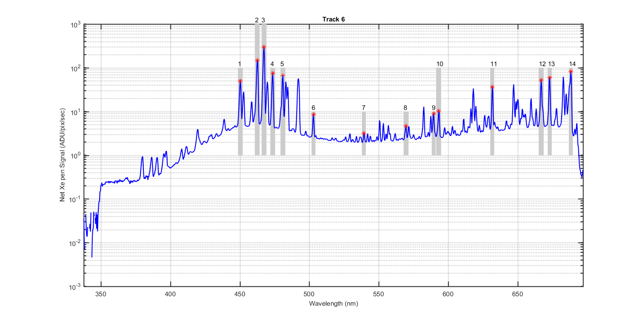Click the 10^-3 y-axis tick label
Screen dimensions: 644x322
(76, 286)
